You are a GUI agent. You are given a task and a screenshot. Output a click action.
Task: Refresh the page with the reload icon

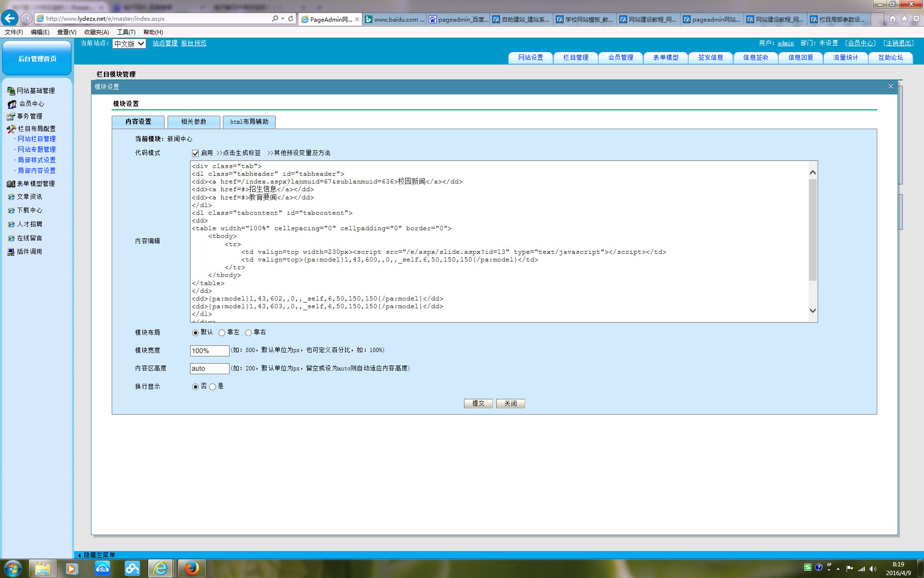(x=291, y=18)
